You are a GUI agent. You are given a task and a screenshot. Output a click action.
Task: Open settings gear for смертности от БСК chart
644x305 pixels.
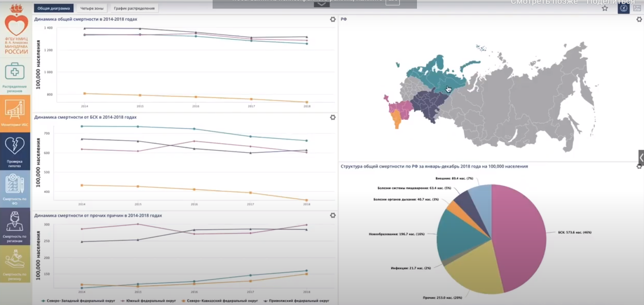332,117
